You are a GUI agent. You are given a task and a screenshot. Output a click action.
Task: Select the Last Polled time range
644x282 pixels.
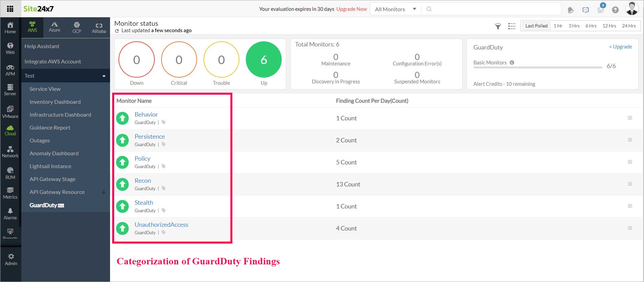pyautogui.click(x=536, y=26)
